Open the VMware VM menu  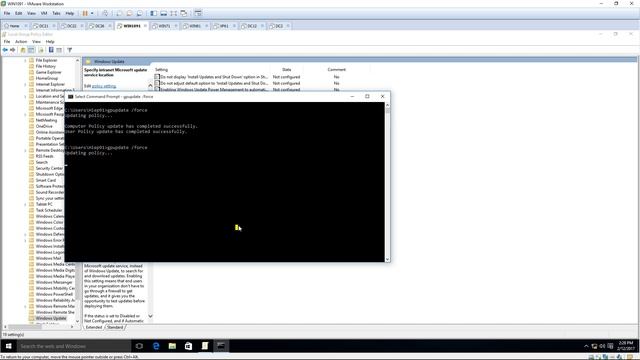(44, 13)
